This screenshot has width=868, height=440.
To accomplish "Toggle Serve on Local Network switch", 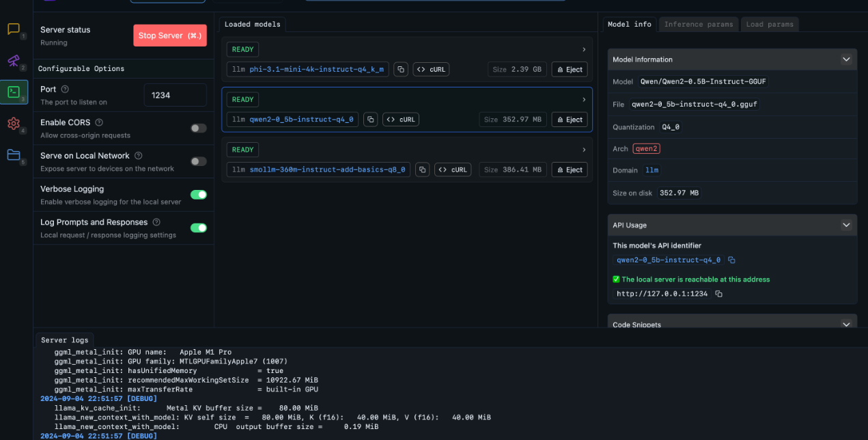I will [199, 161].
